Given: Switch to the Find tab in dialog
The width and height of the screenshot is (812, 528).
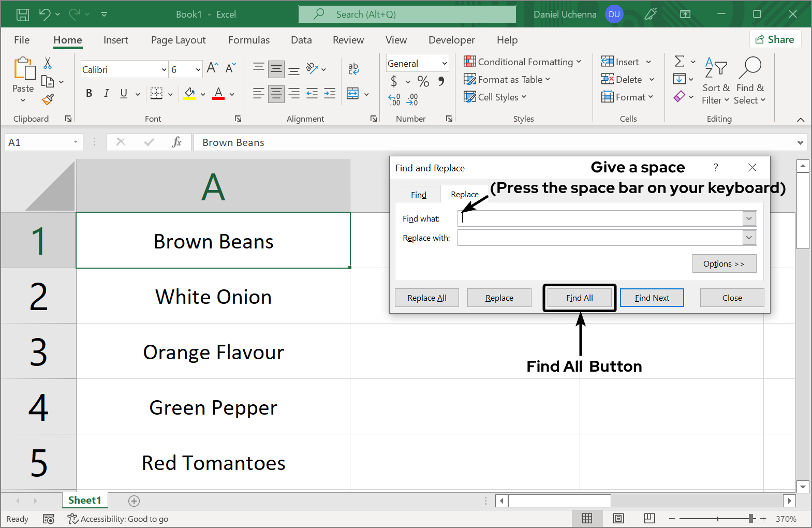Looking at the screenshot, I should pyautogui.click(x=418, y=195).
